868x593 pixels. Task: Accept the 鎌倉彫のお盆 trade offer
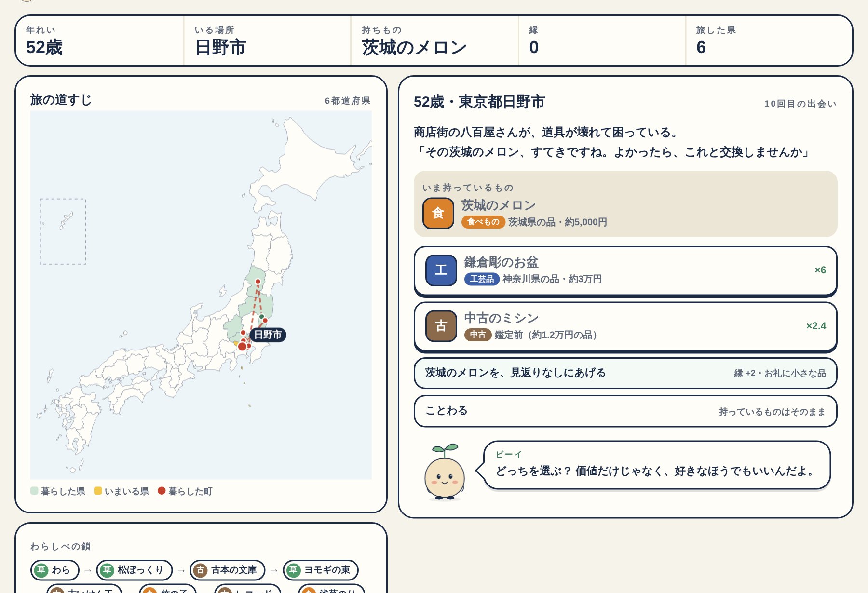point(625,271)
